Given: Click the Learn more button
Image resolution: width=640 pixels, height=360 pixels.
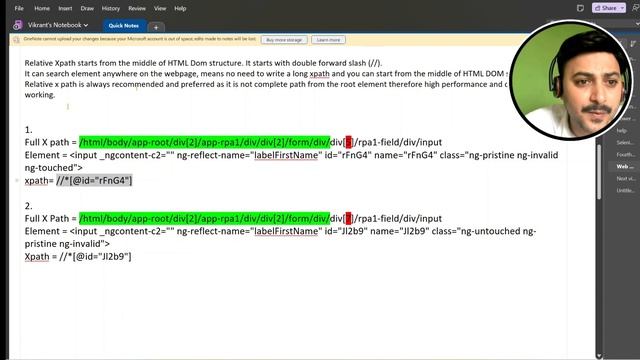Looking at the screenshot, I should pyautogui.click(x=328, y=40).
